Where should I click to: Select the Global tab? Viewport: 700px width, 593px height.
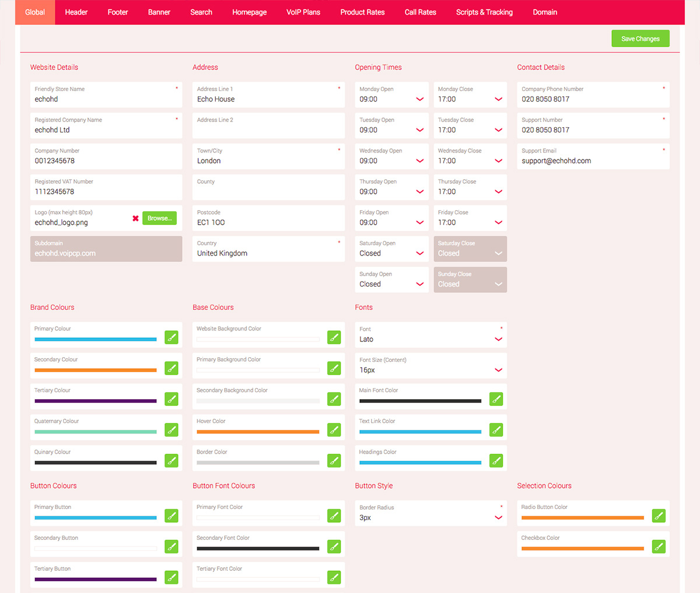(x=35, y=12)
